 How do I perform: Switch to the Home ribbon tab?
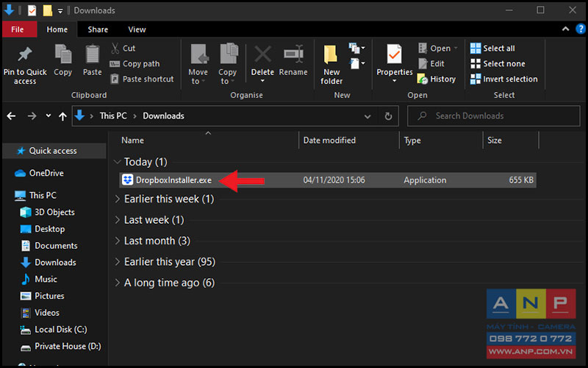point(57,29)
